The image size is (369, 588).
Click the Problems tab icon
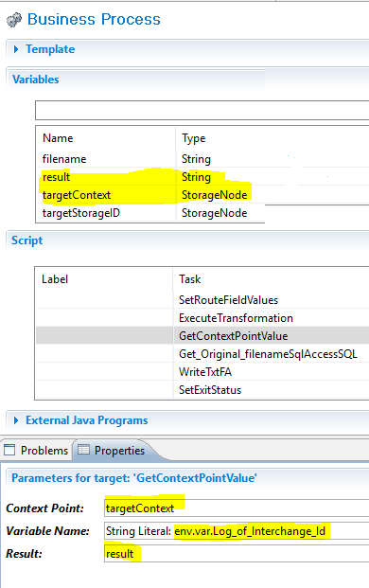point(9,450)
